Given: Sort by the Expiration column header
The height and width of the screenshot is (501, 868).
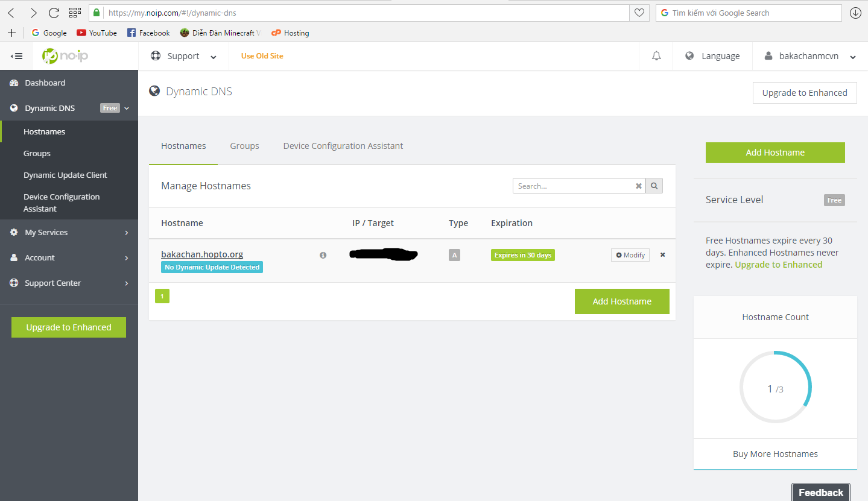Looking at the screenshot, I should tap(512, 223).
